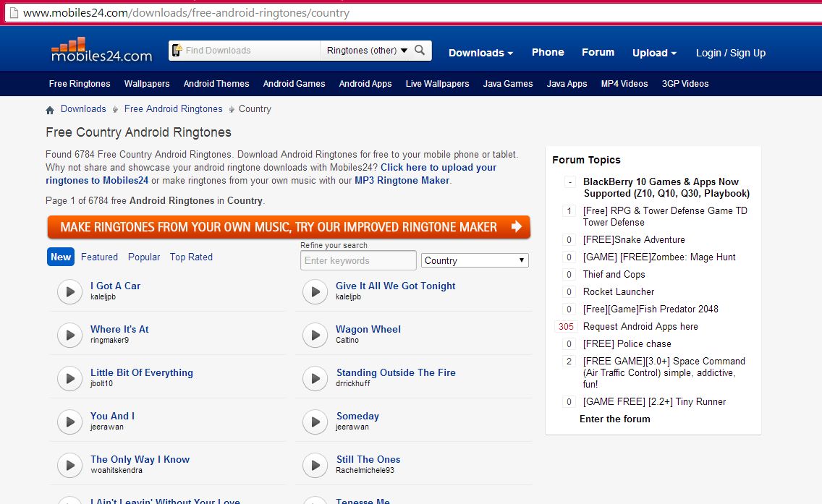Viewport: 822px width, 504px height.
Task: Select the Featured tab
Action: point(99,257)
